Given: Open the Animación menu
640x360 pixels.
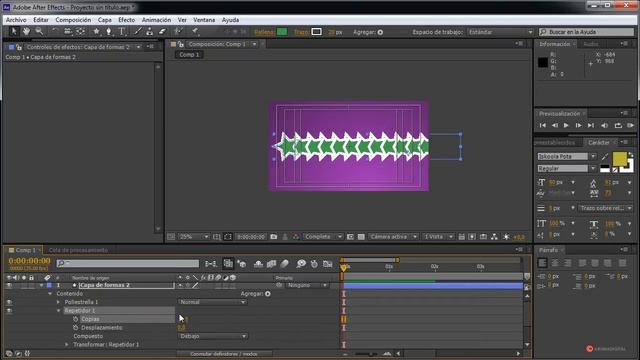Looking at the screenshot, I should pos(156,20).
